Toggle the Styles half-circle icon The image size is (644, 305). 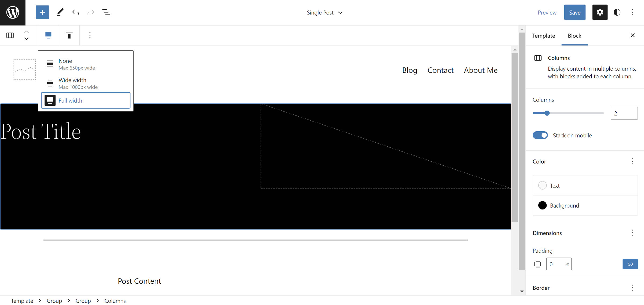pos(617,12)
